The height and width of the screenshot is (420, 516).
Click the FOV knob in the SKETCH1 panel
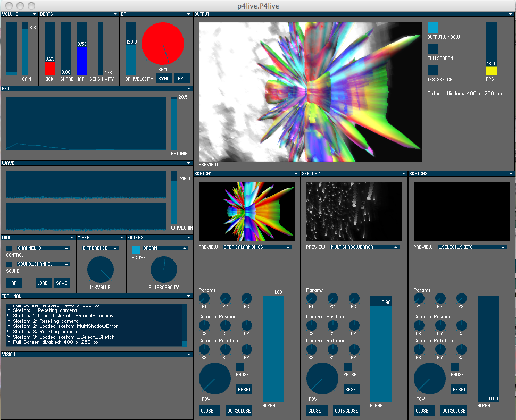coord(215,379)
